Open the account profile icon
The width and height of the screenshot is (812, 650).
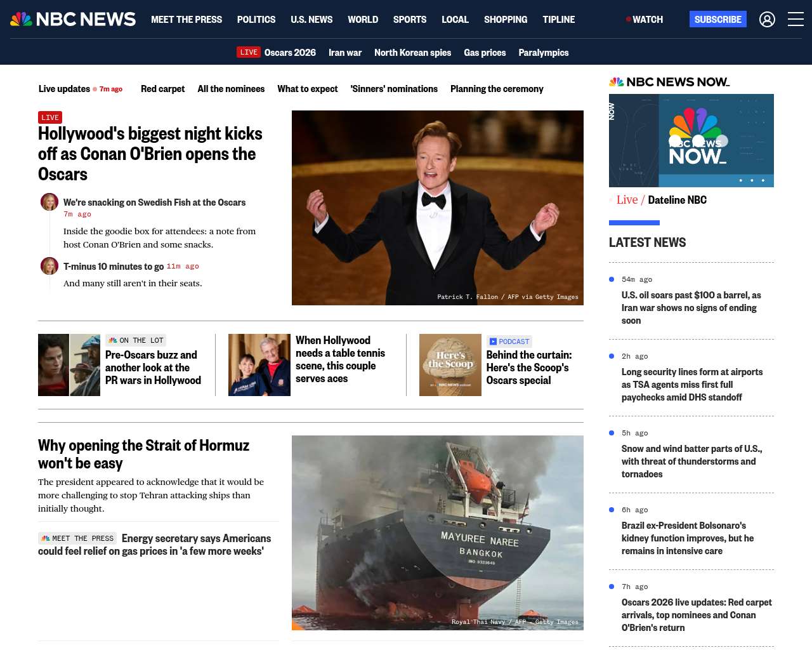point(767,19)
